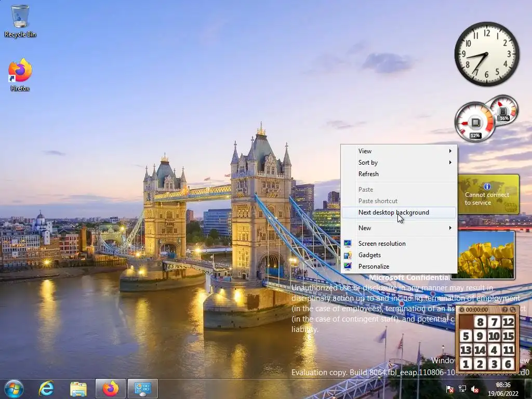Click the RAM usage dial showing 36%
The image size is (532, 399).
point(503,110)
